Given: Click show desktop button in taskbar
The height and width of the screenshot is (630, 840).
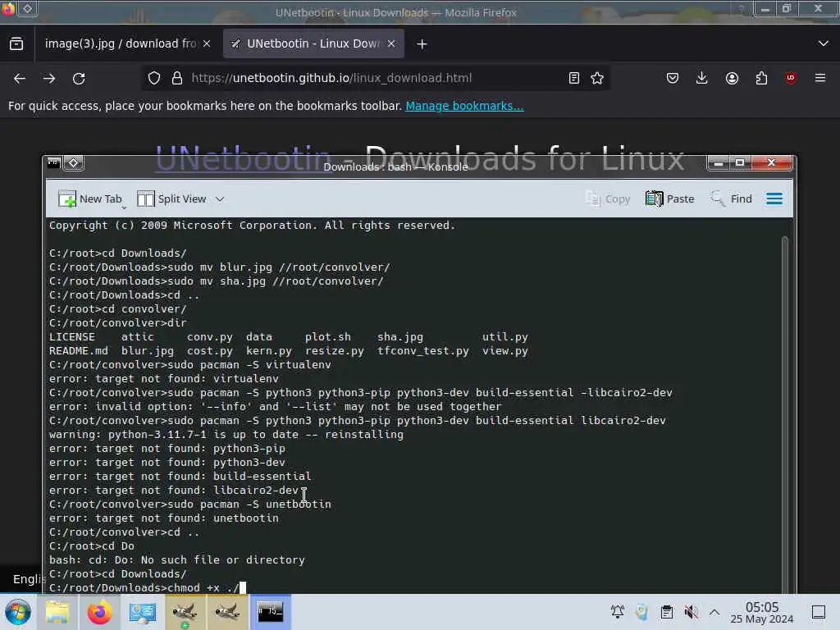Looking at the screenshot, I should pos(819,611).
